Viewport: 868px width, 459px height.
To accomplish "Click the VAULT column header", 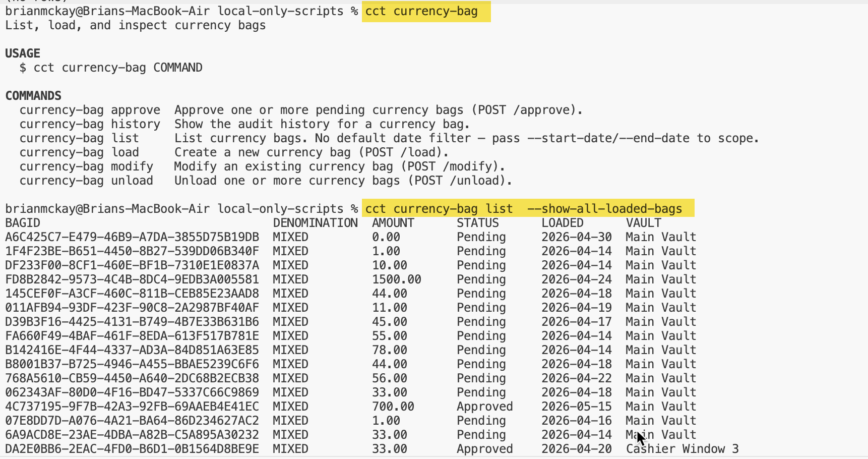I will click(x=644, y=223).
